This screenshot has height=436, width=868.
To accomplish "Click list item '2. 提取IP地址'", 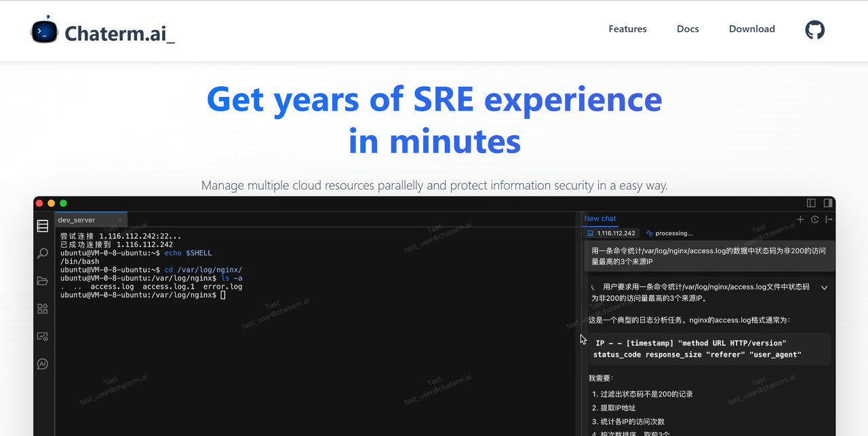I will point(614,408).
